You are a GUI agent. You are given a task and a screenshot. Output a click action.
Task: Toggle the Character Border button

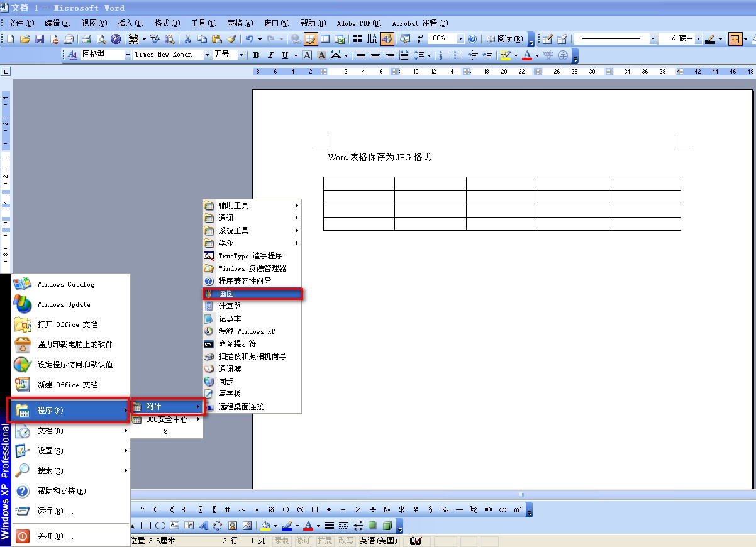[307, 55]
